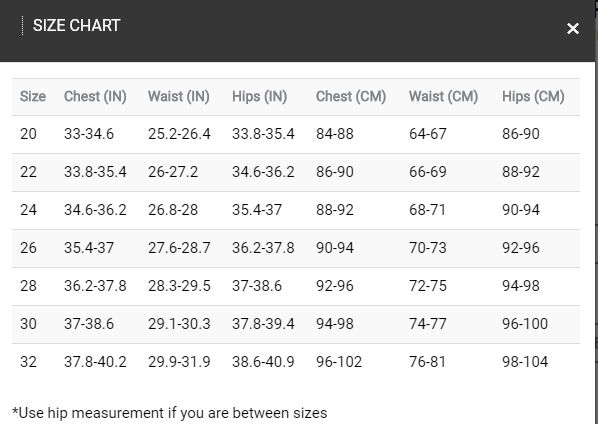This screenshot has height=424, width=598.
Task: Click the hip measurement note text
Action: 170,413
